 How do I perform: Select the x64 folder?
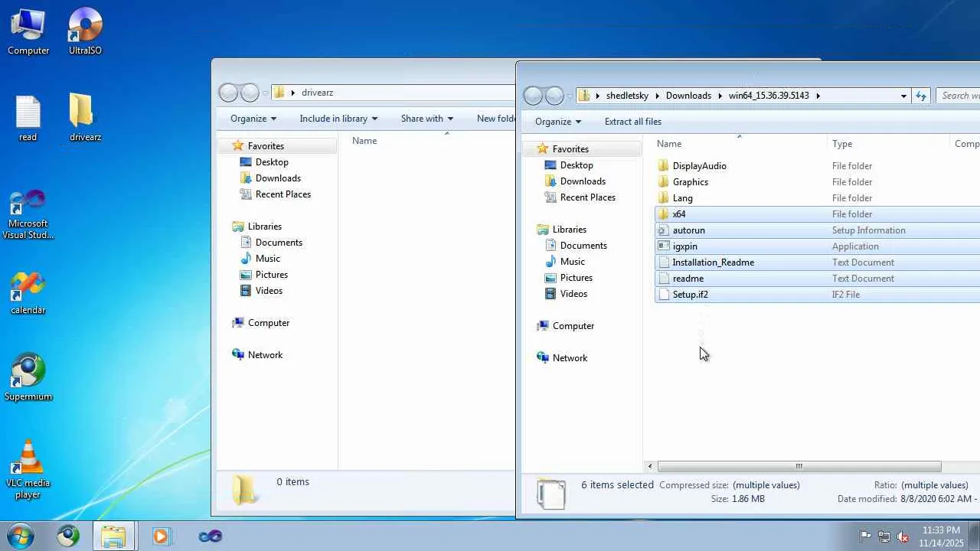[x=817, y=214]
